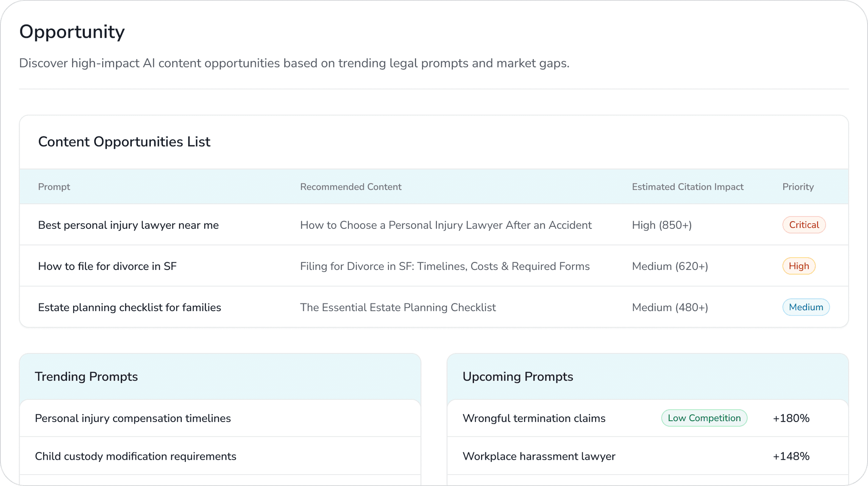Open 'The Essential Estate Planning Checklist' content
This screenshot has height=486, width=868.
tap(398, 307)
